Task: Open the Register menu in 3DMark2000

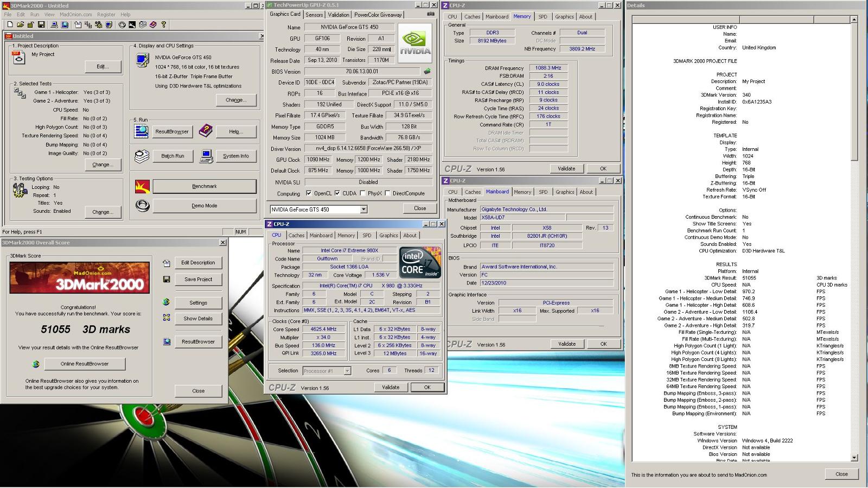Action: (106, 15)
